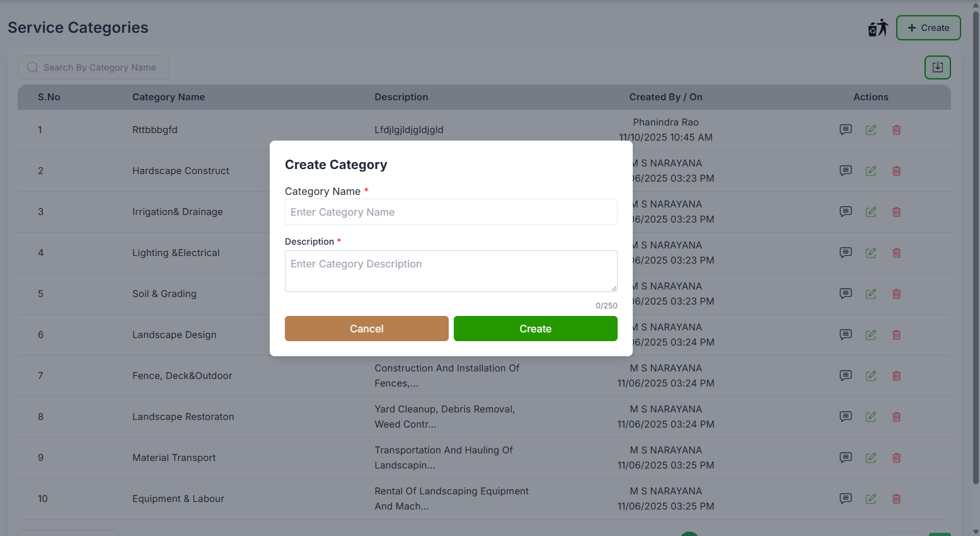Click the Description column header
980x536 pixels.
point(401,97)
